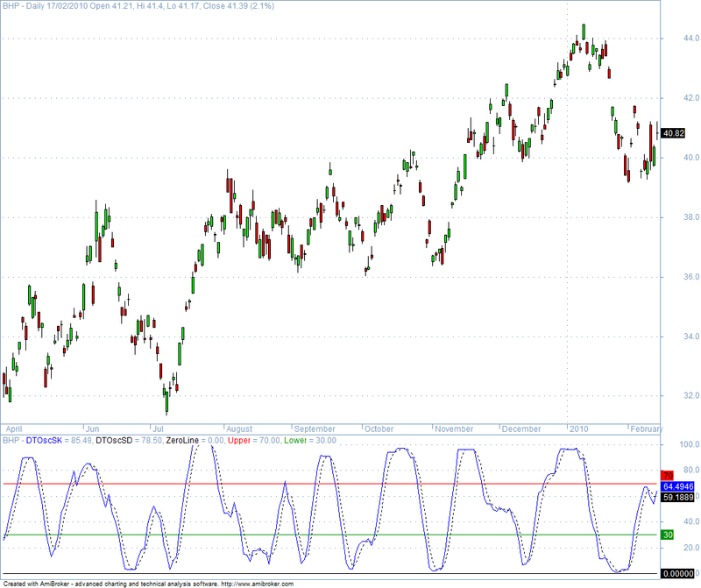Click the Jun label on date axis
This screenshot has height=588, width=701.
pos(92,429)
